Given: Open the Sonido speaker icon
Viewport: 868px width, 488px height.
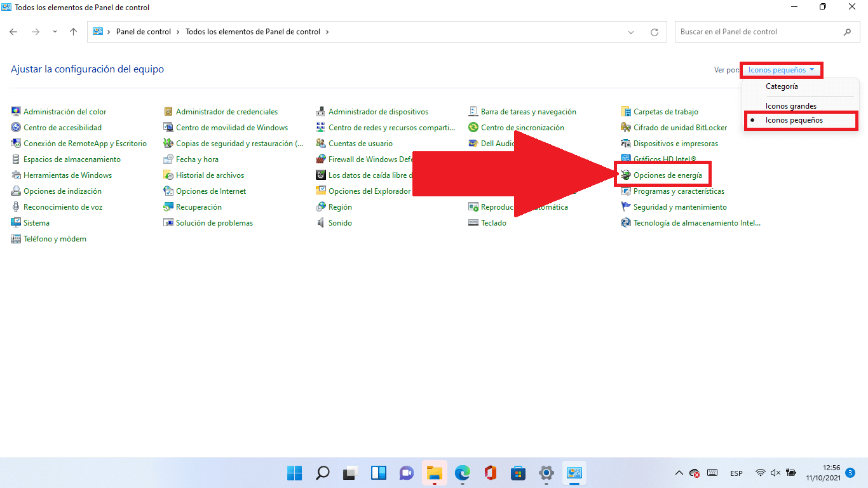Looking at the screenshot, I should 321,223.
